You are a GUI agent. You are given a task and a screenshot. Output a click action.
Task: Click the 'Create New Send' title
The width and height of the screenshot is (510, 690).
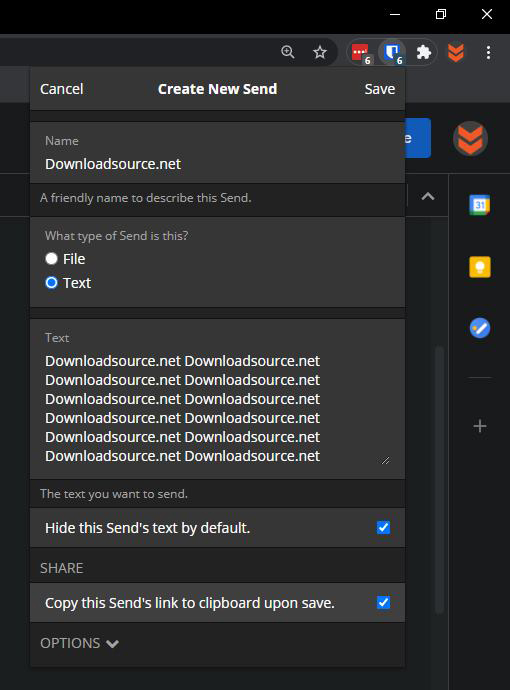tap(217, 89)
